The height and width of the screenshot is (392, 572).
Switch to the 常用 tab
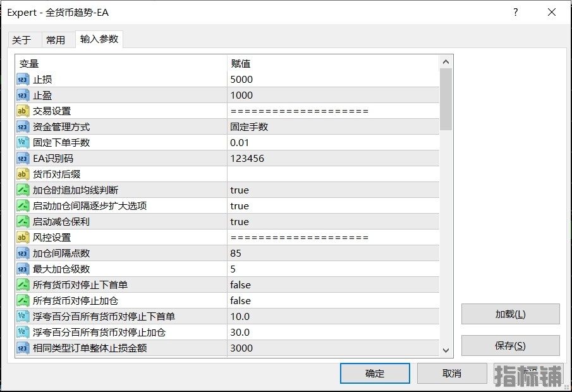(56, 40)
